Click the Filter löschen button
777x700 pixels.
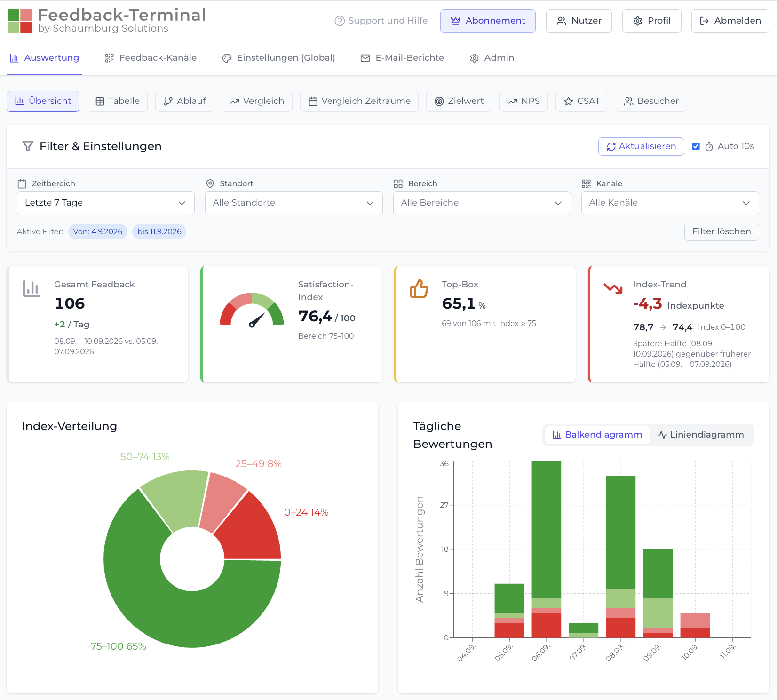721,231
